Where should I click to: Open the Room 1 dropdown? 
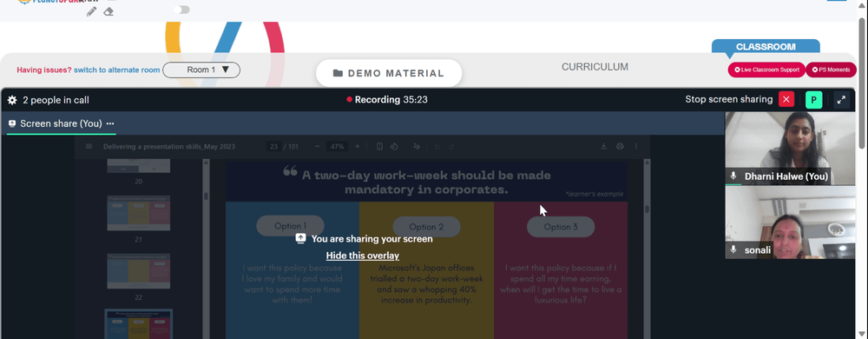pos(201,70)
